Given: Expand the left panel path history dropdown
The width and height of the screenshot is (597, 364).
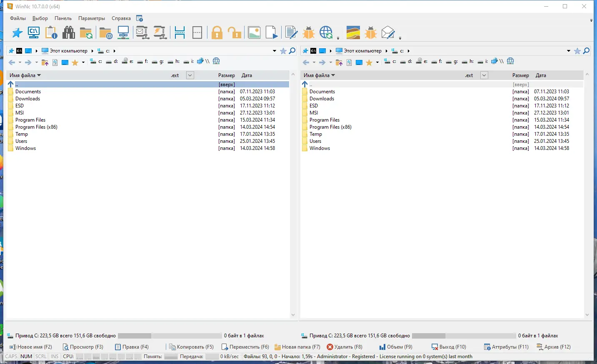Looking at the screenshot, I should point(274,51).
